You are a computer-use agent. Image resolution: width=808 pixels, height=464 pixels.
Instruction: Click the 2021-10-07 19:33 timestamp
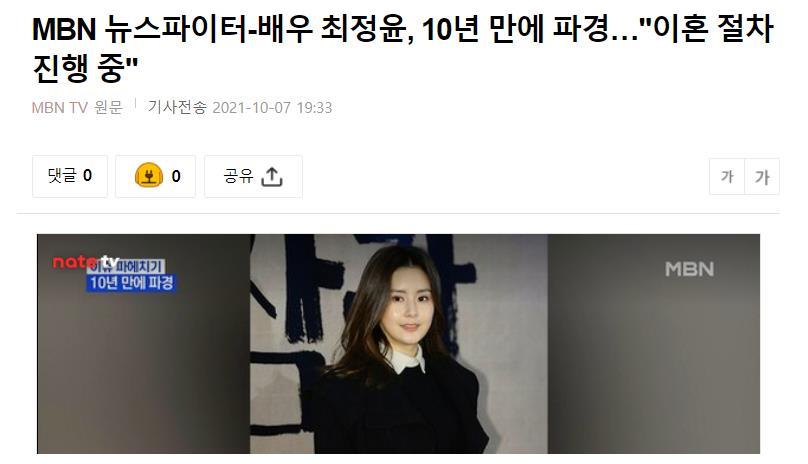click(272, 108)
